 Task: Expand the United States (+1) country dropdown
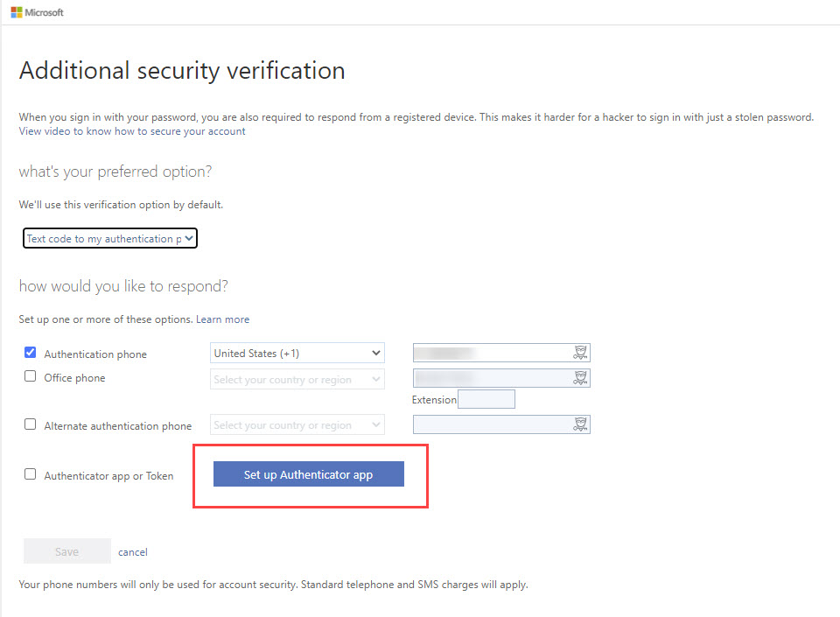tap(297, 353)
